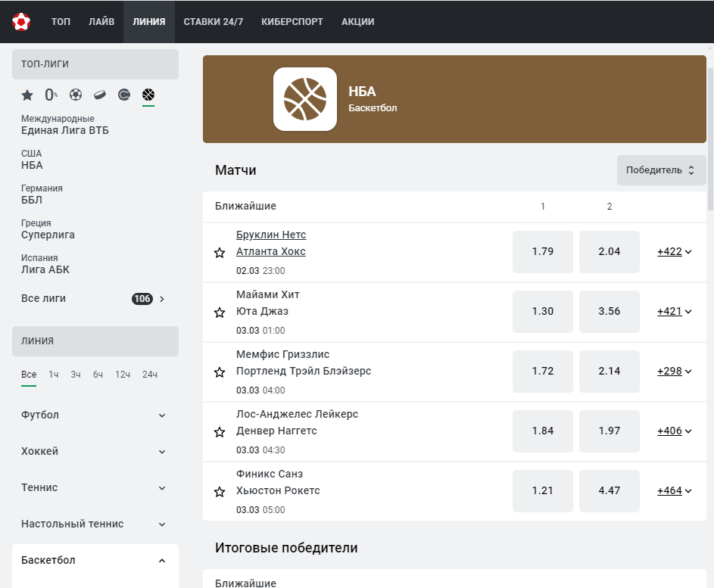Expand the Настольный теннис section

95,524
